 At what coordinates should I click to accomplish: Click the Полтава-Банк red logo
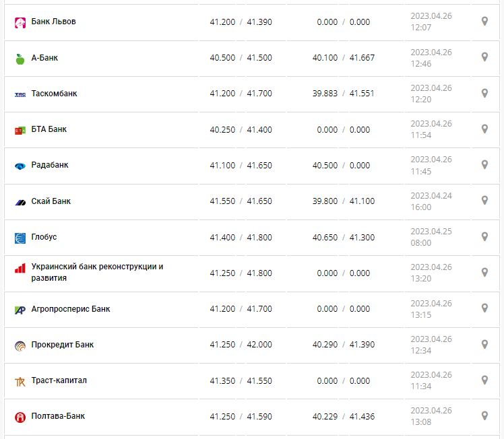pos(20,417)
